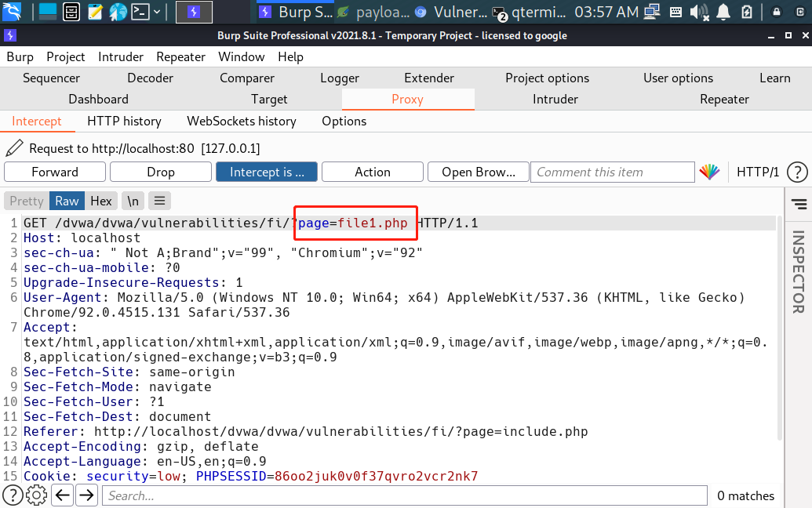812x508 pixels.
Task: Switch to the Decoder tab
Action: pyautogui.click(x=150, y=78)
